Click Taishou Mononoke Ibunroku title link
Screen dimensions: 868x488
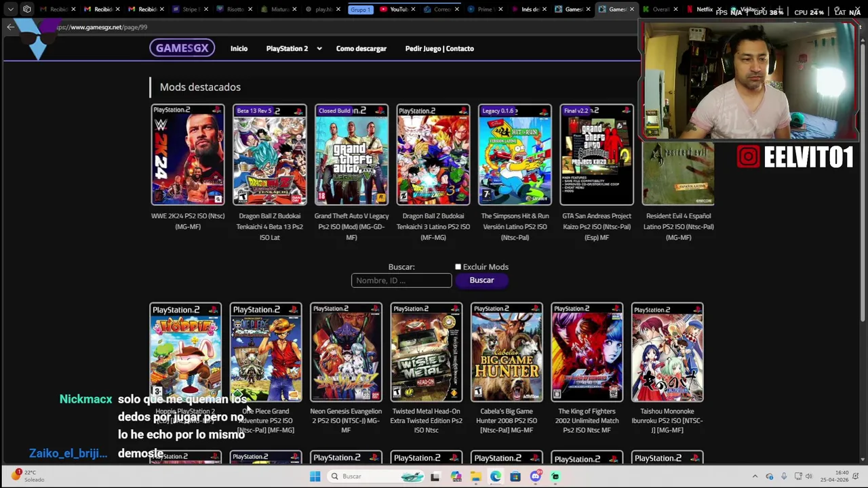(x=667, y=421)
